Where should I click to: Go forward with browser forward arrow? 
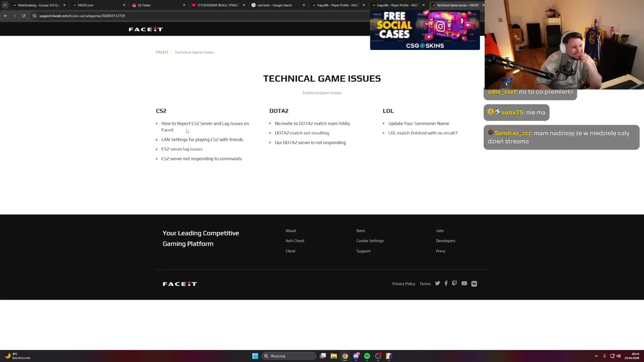(14, 16)
